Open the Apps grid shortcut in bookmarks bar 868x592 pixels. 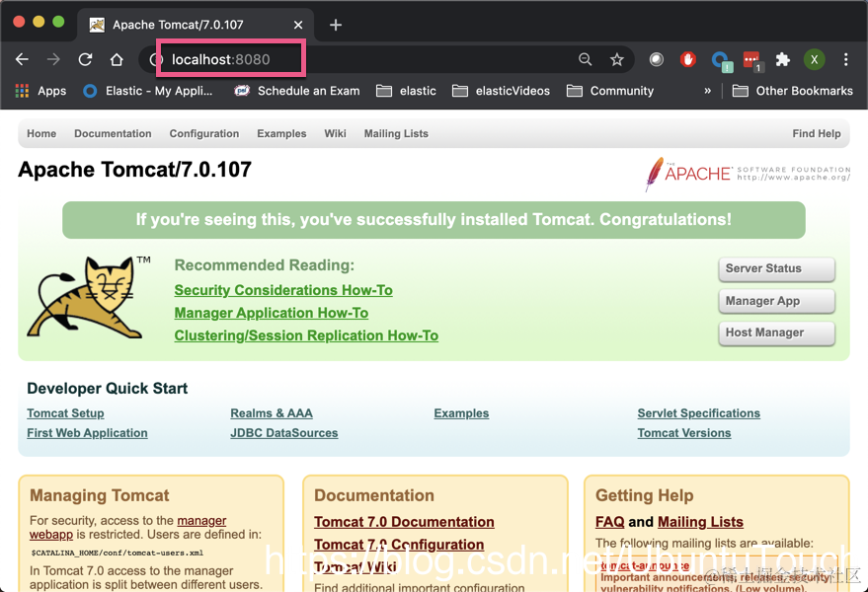40,91
